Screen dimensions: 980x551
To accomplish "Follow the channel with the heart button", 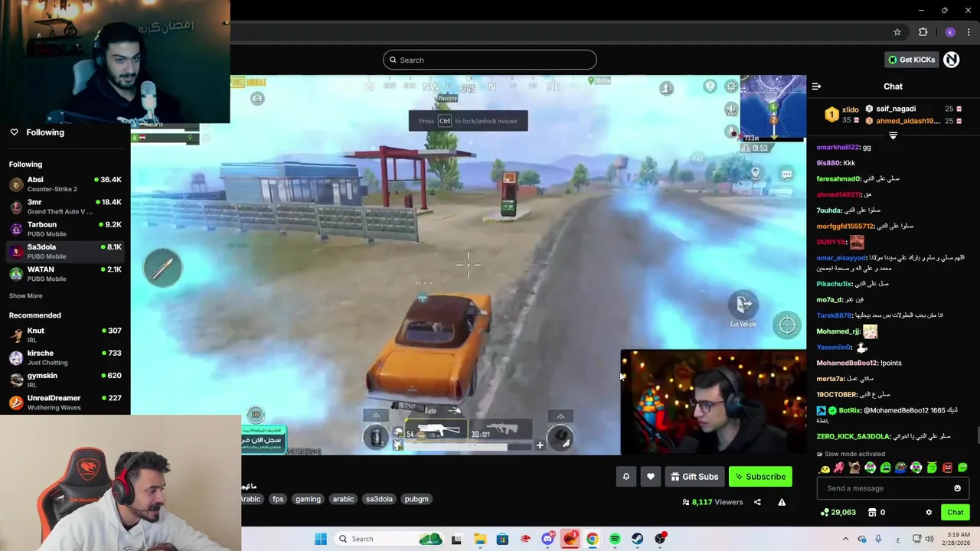I will pyautogui.click(x=651, y=477).
